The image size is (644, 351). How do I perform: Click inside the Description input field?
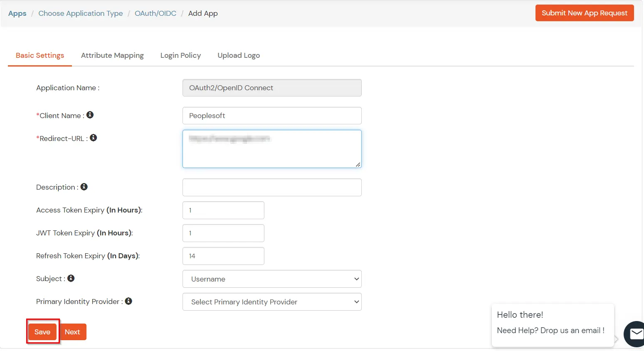271,187
